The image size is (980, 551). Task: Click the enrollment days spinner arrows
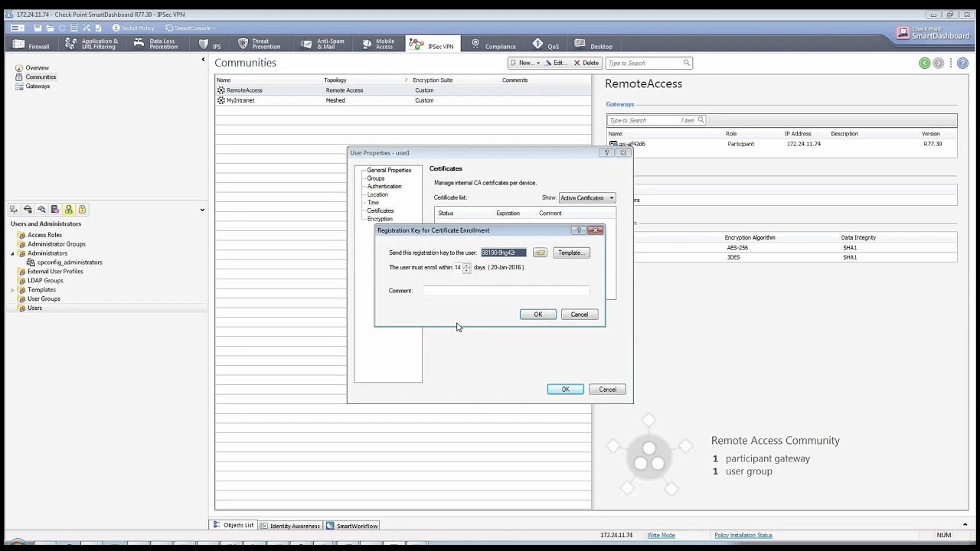tap(466, 268)
